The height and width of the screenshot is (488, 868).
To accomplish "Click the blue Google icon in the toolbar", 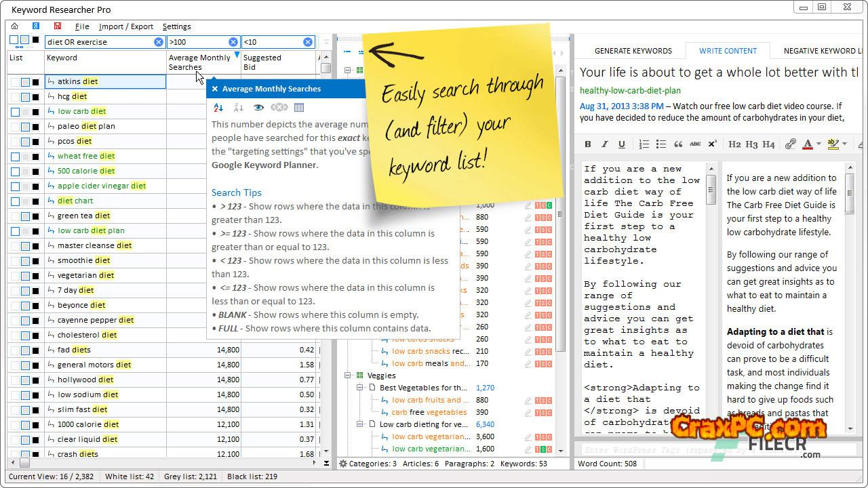I will 36,26.
